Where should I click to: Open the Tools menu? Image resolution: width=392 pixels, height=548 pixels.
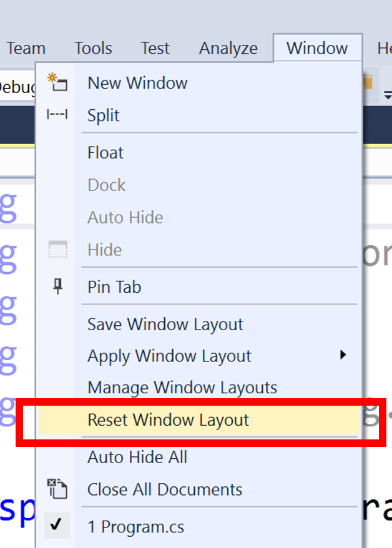pyautogui.click(x=93, y=48)
